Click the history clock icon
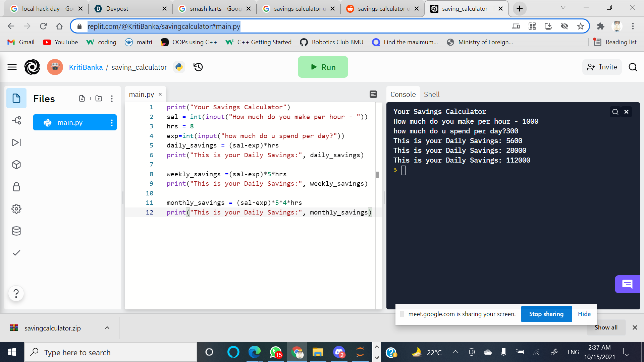644x362 pixels. 198,67
